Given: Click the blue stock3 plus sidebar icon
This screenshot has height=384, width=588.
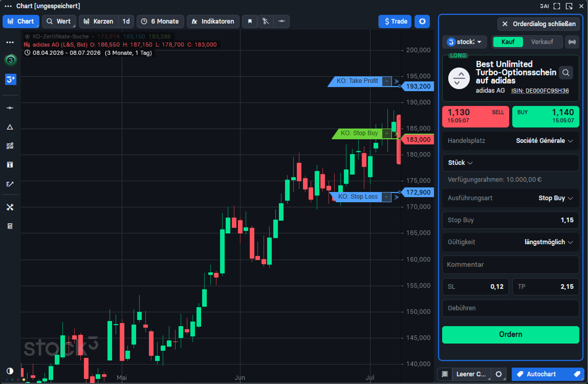Looking at the screenshot, I should 11,79.
